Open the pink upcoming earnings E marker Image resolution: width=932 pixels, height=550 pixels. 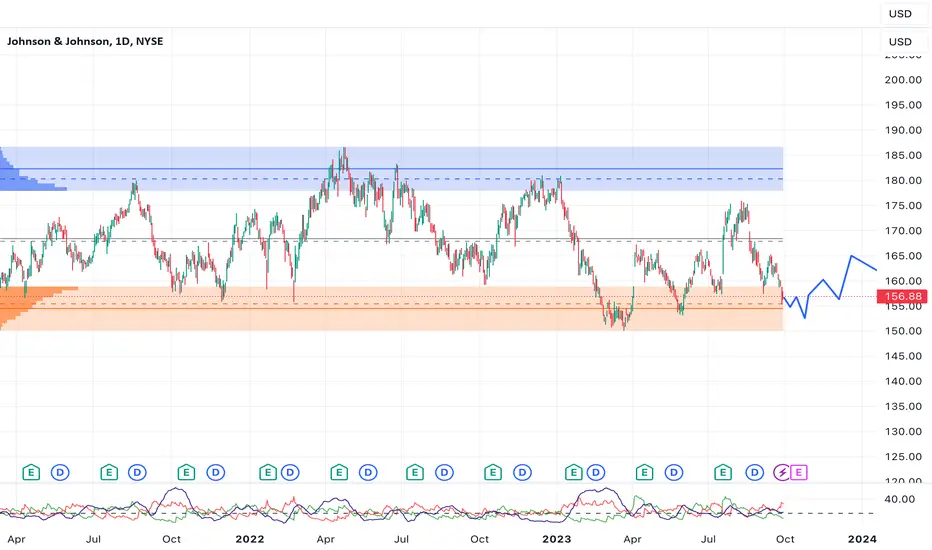coord(798,473)
